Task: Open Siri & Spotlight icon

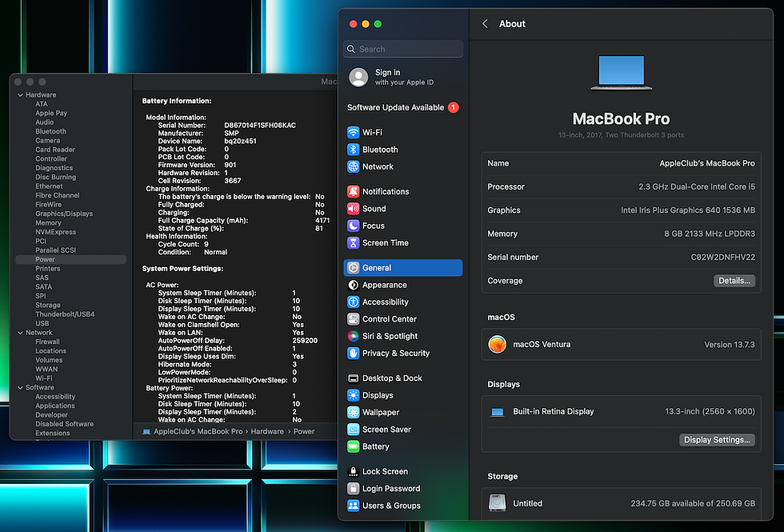Action: click(353, 336)
